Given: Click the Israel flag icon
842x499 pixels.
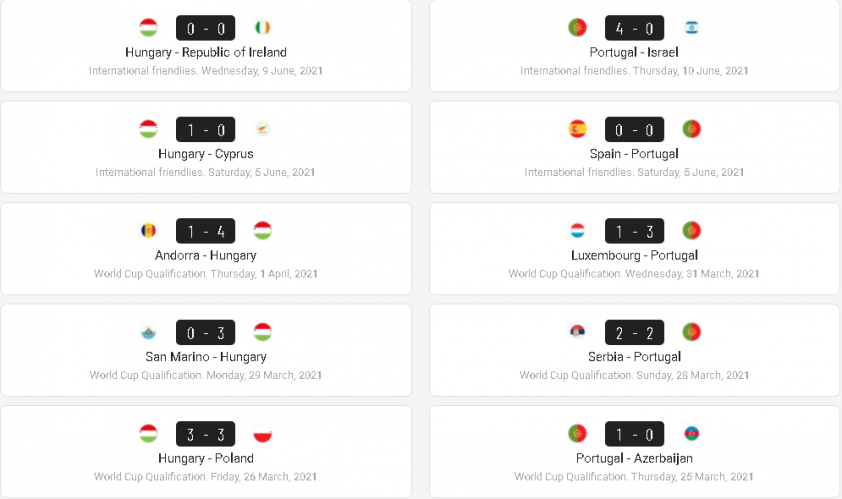Looking at the screenshot, I should (692, 27).
